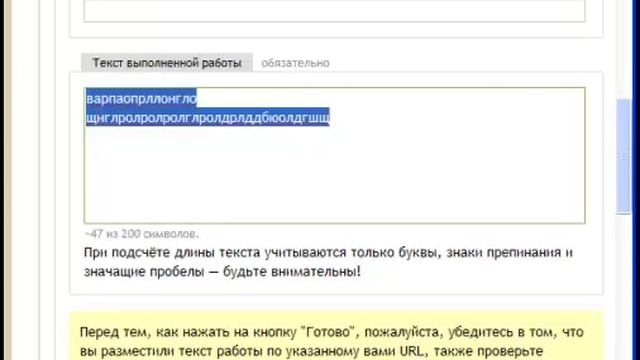
Task: Click the 'обязательно' label next to the tab
Action: [295, 63]
